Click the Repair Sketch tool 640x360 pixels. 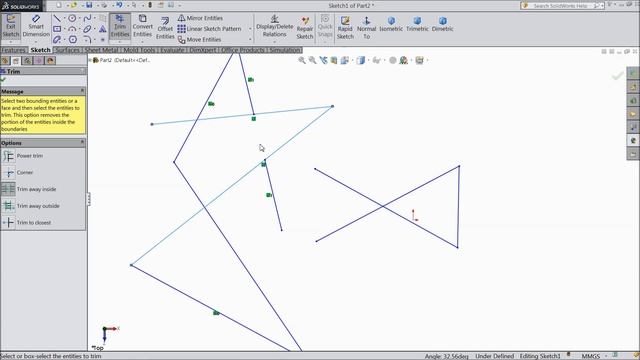tap(305, 28)
